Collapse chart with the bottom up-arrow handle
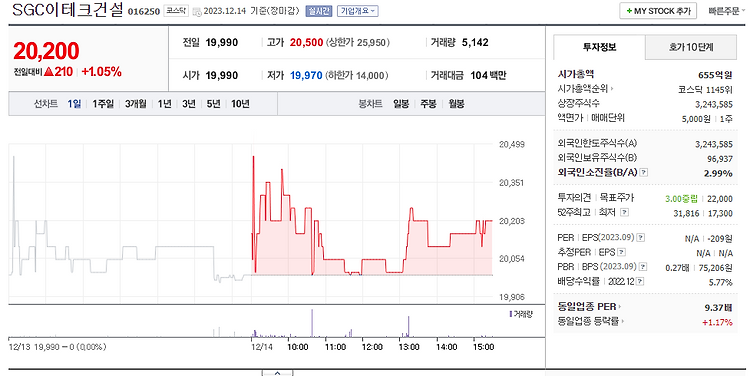The width and height of the screenshot is (750, 376). coord(277,373)
